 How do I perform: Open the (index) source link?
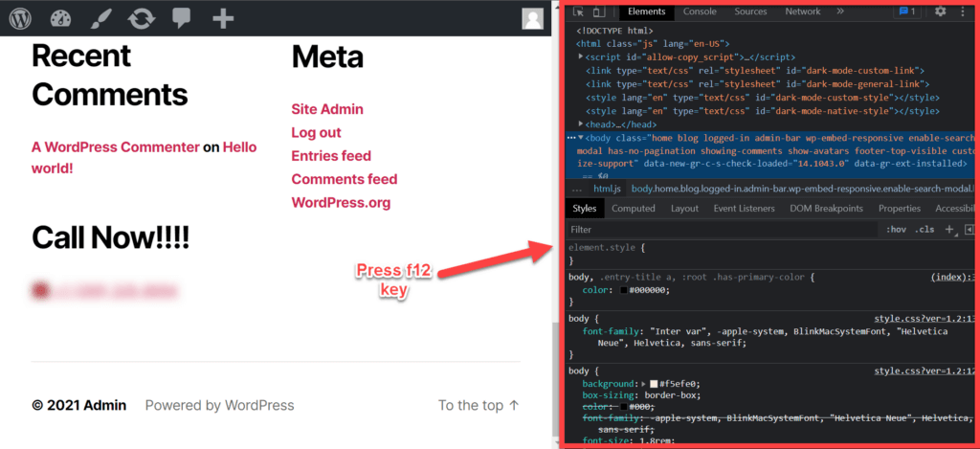pos(953,277)
